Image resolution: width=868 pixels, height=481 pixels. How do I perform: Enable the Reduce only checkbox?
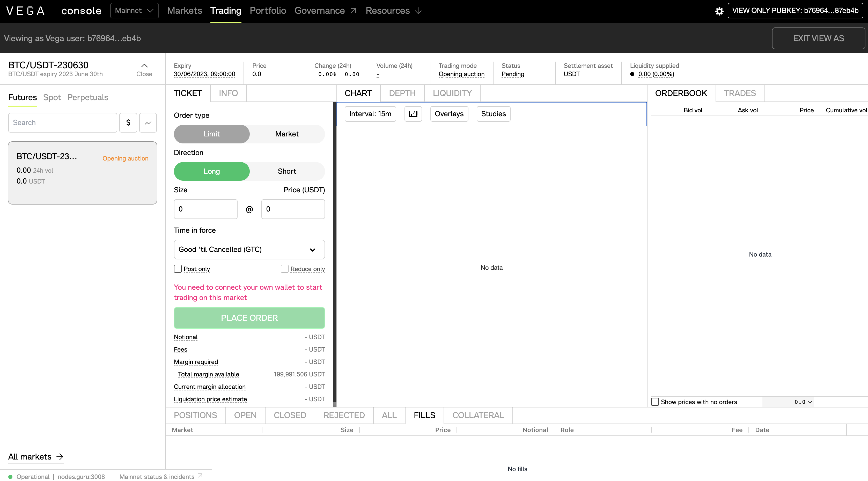[x=284, y=269]
